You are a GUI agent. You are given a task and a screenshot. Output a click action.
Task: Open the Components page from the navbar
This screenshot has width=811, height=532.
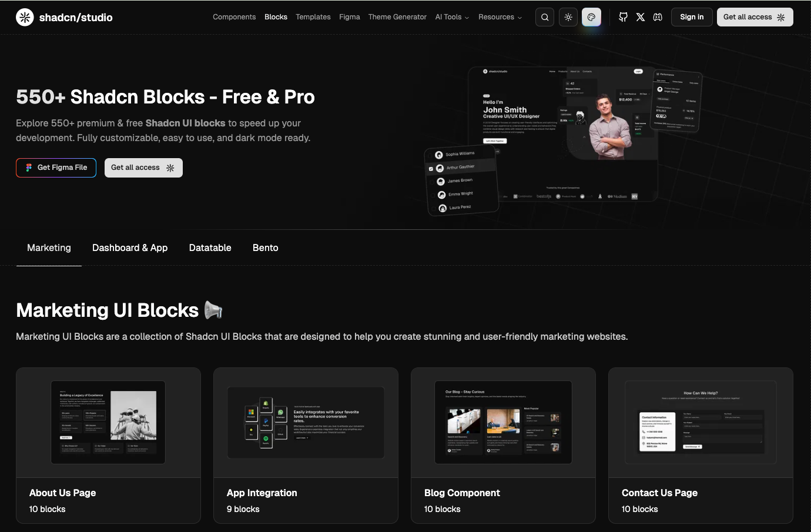click(234, 17)
